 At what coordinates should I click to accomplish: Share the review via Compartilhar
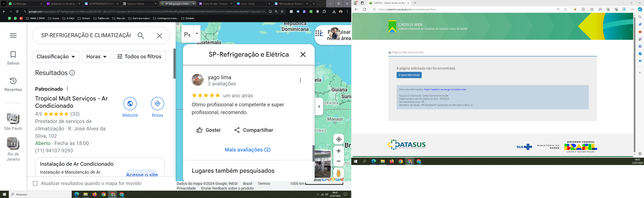254,130
